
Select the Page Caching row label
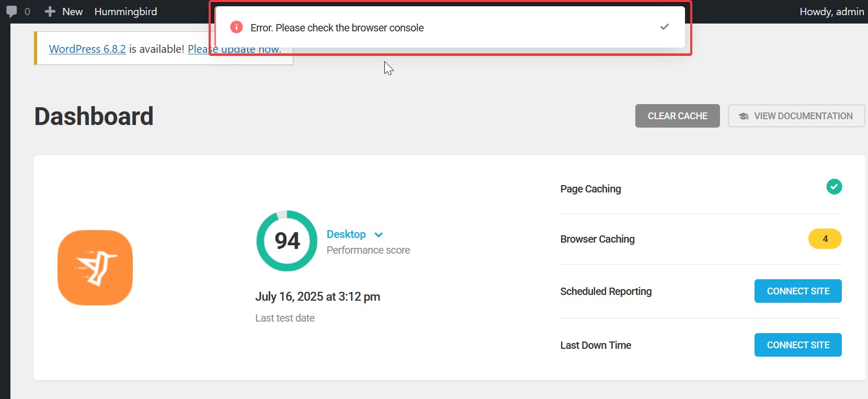click(590, 189)
